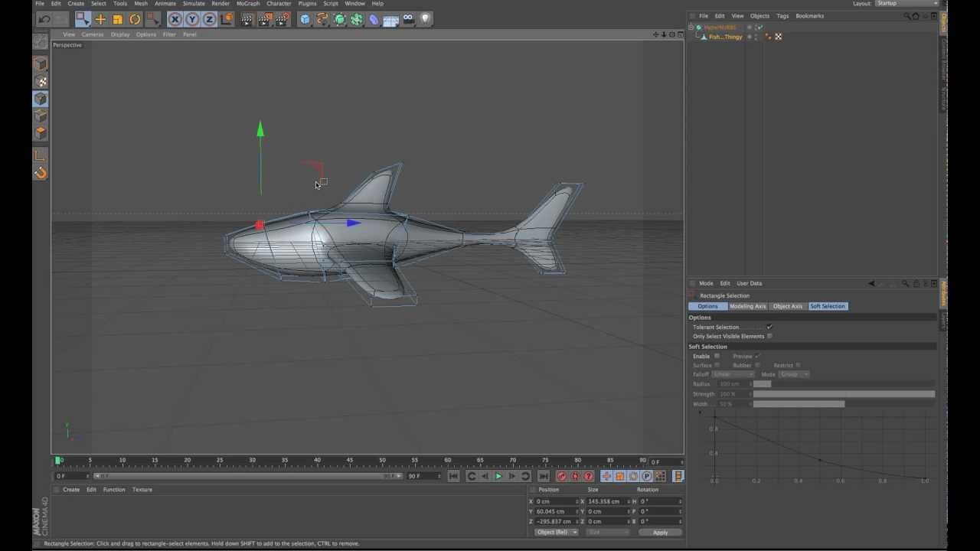Activate the Rotate tool icon
Viewport: 980px width, 551px height.
[x=135, y=19]
